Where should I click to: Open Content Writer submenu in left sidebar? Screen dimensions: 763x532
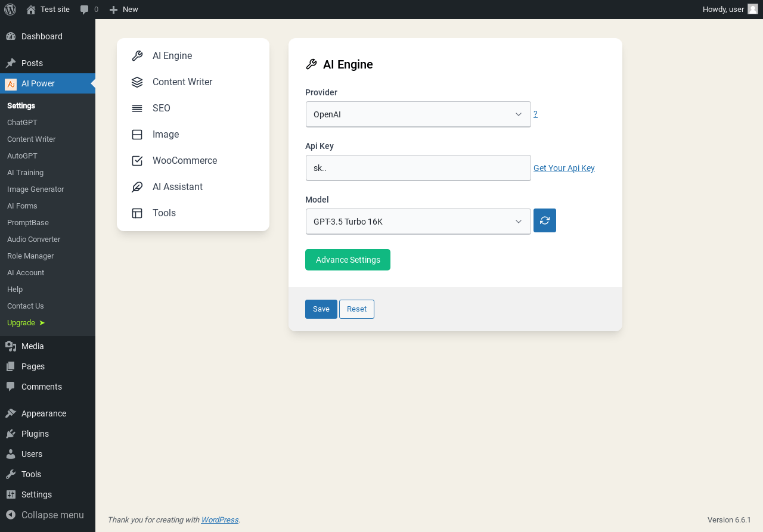point(48,139)
